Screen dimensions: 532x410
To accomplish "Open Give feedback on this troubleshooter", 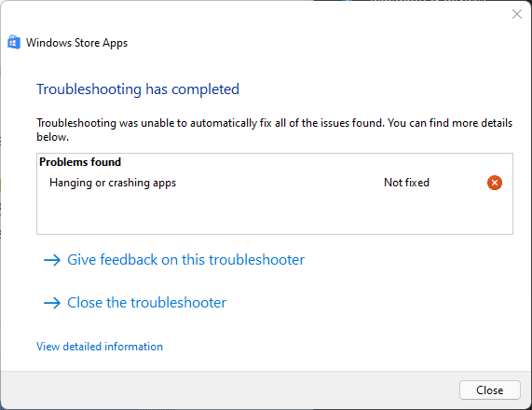I will [185, 260].
